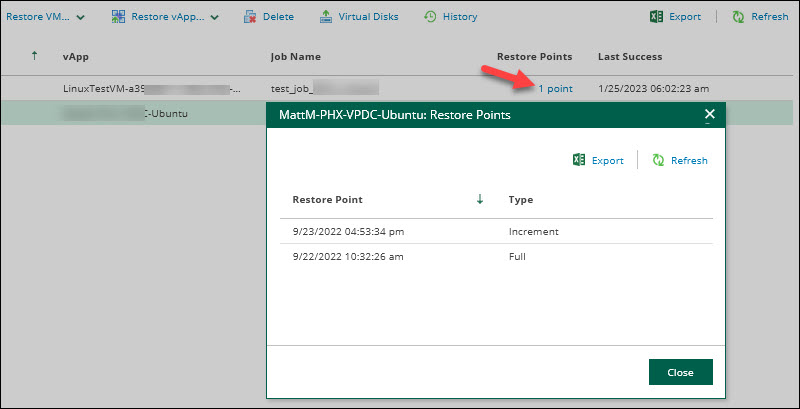Click the Virtual Disks icon
The height and width of the screenshot is (409, 800).
pos(326,17)
